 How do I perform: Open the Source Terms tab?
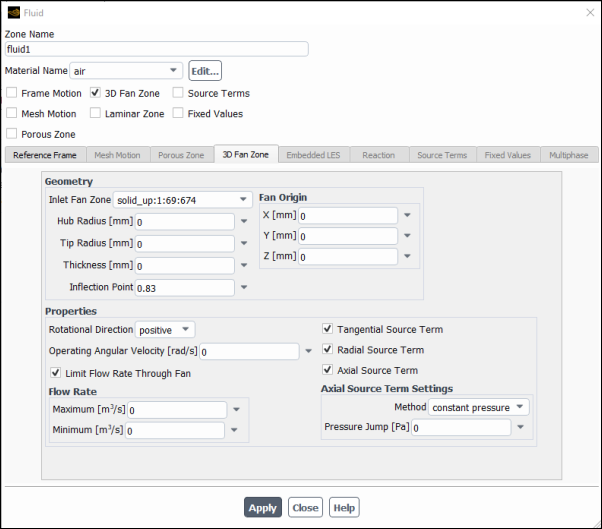(442, 155)
